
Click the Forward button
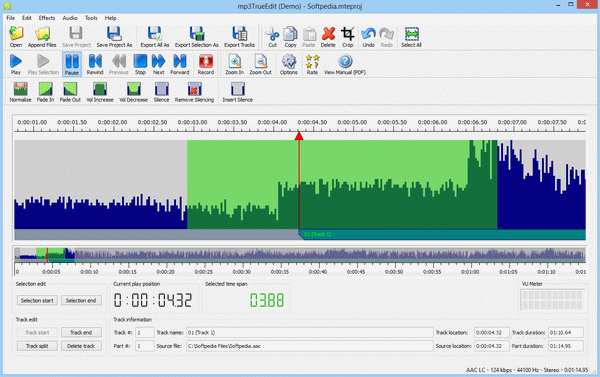click(180, 64)
